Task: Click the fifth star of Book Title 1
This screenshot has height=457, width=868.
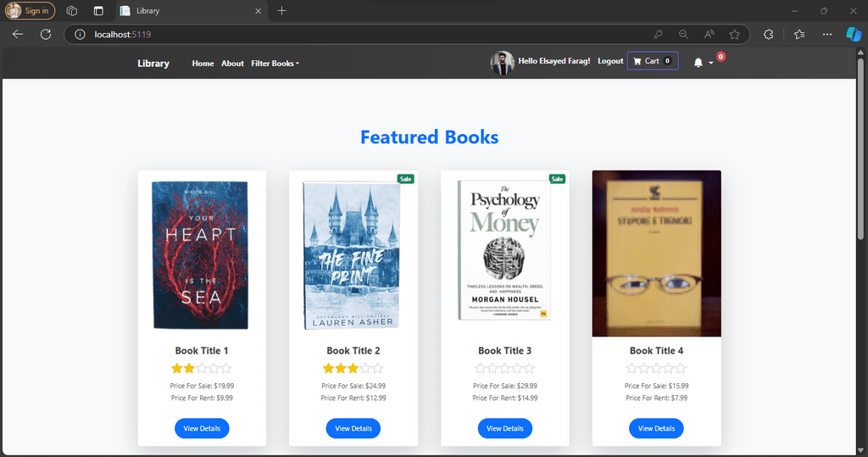Action: point(225,368)
